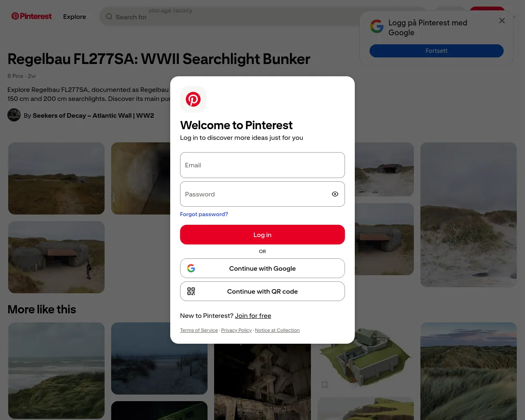
Task: Follow the Join for free link
Action: [x=253, y=316]
